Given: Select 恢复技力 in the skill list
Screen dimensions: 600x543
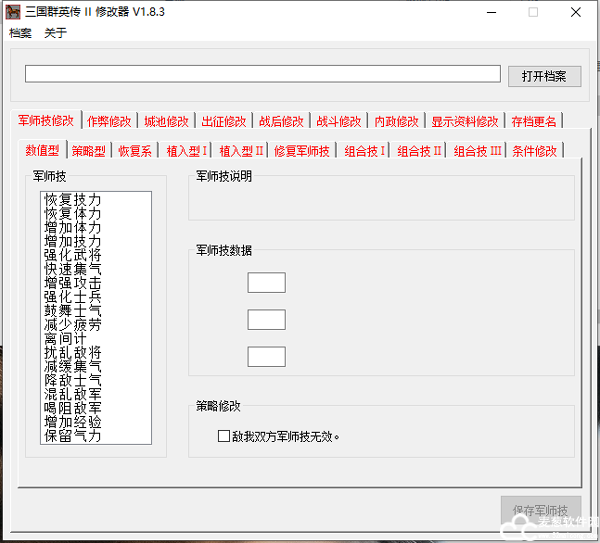Looking at the screenshot, I should coord(73,200).
